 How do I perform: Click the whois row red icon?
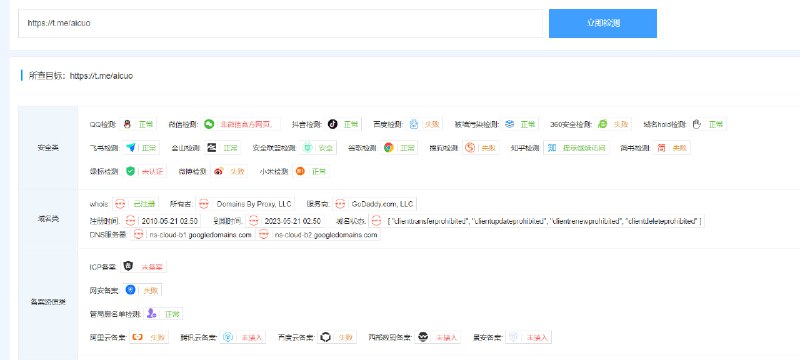point(119,204)
